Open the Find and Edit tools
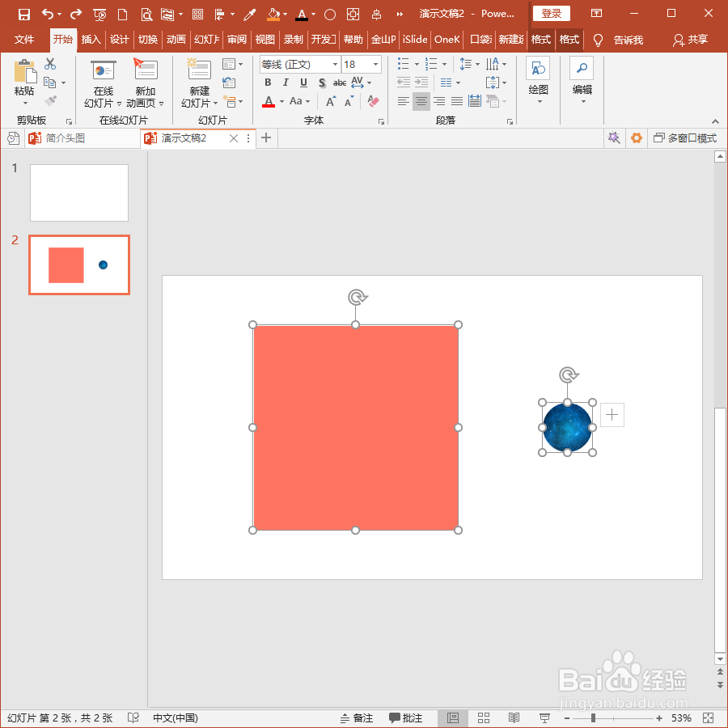The height and width of the screenshot is (728, 728). [x=582, y=79]
